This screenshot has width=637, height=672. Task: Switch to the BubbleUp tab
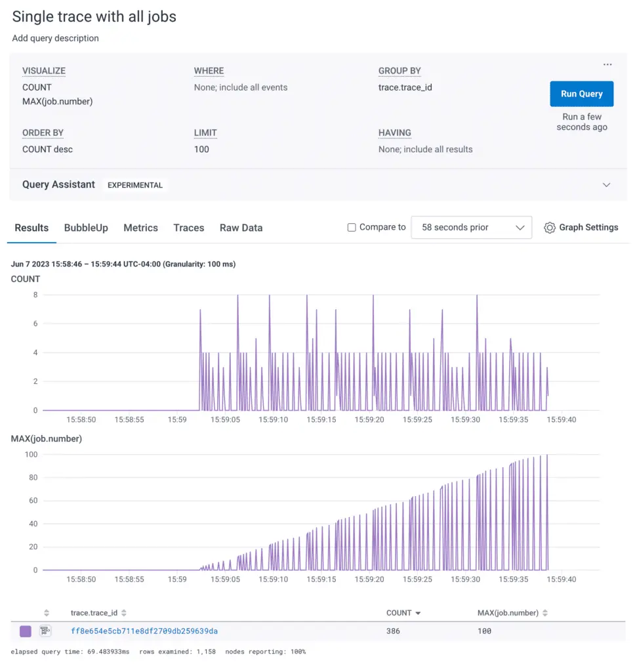86,228
